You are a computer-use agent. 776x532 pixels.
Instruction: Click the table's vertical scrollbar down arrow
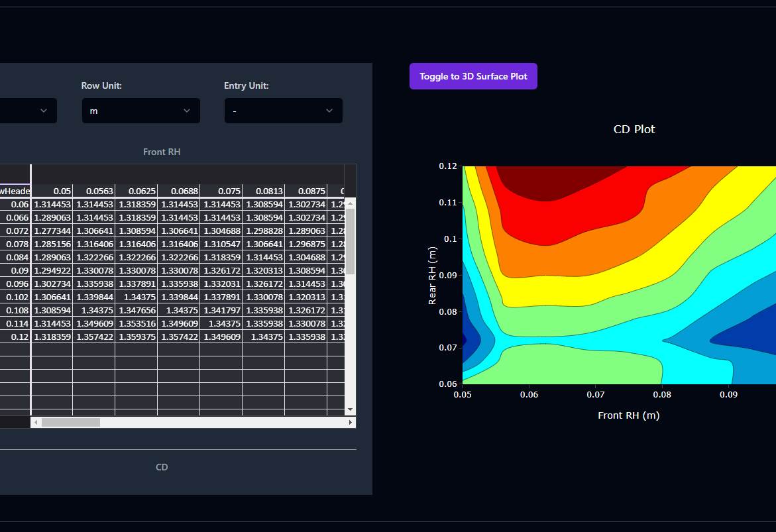point(351,409)
